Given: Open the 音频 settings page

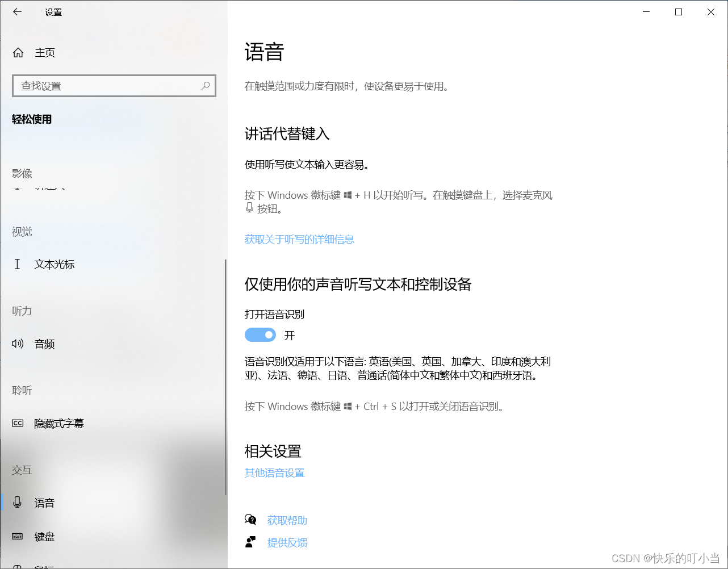Looking at the screenshot, I should (114, 344).
